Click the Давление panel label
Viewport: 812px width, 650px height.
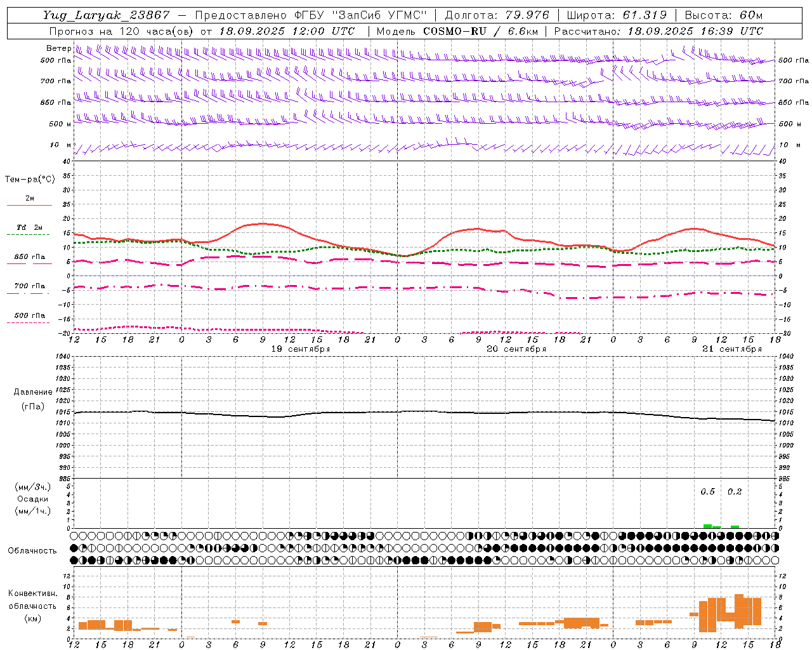[x=32, y=392]
